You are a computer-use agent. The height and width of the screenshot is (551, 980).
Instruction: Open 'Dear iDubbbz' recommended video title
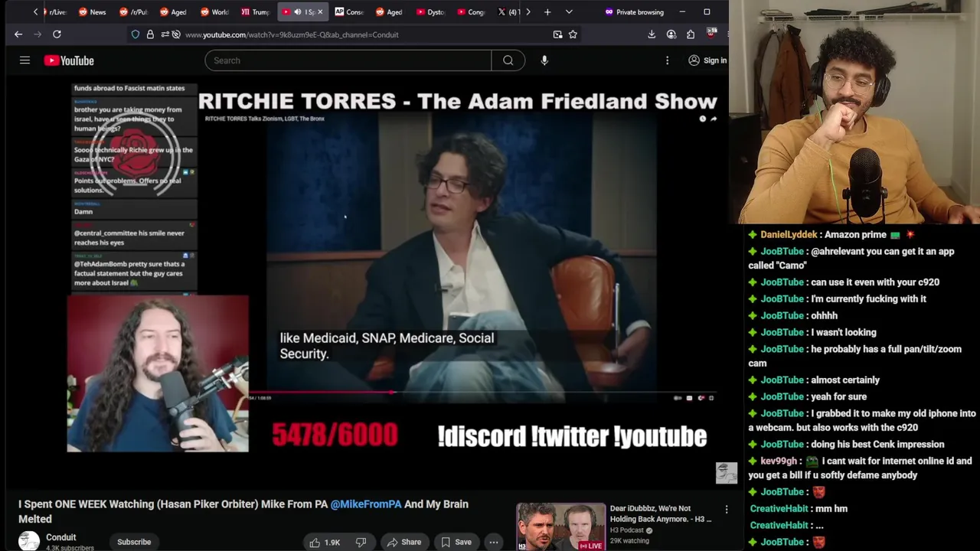pos(661,514)
